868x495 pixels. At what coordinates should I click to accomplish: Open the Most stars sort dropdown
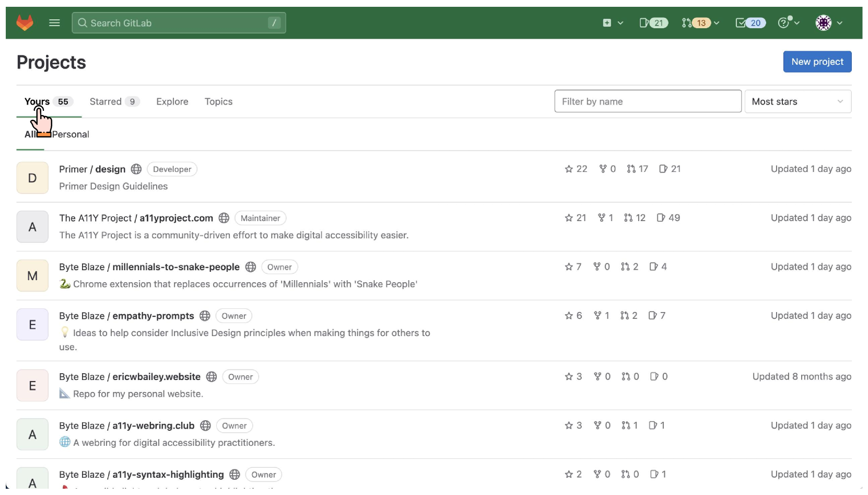point(797,101)
